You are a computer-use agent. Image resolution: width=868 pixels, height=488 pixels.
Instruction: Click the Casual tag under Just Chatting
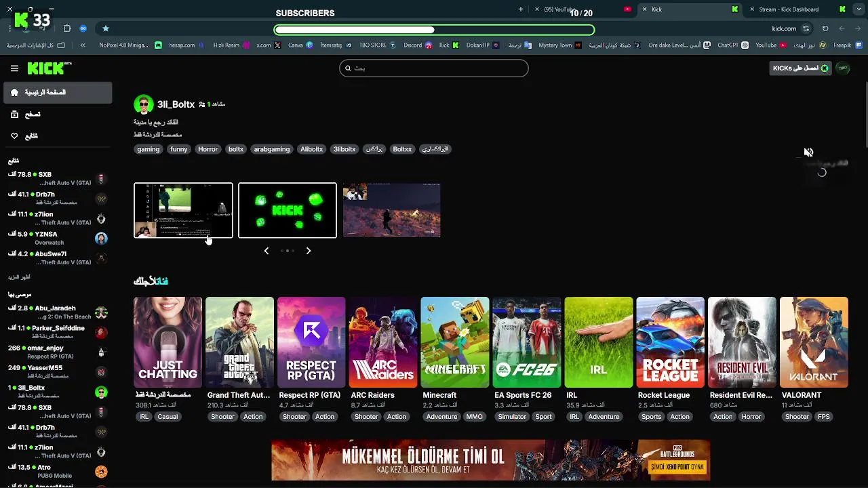click(167, 417)
